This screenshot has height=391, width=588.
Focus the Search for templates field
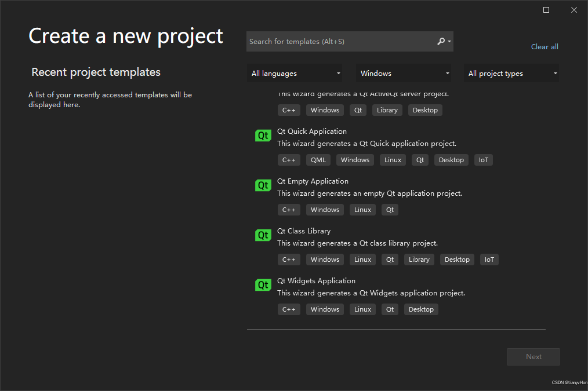pyautogui.click(x=341, y=42)
